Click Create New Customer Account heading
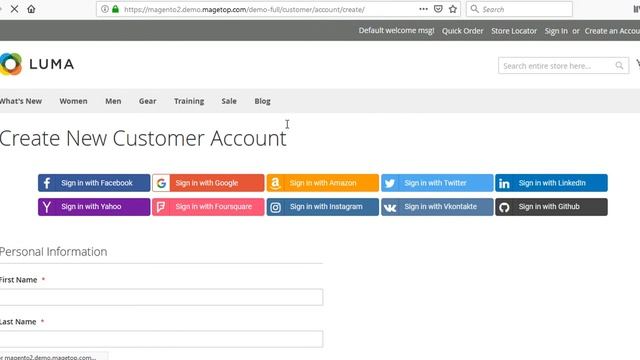The width and height of the screenshot is (640, 360). click(143, 138)
